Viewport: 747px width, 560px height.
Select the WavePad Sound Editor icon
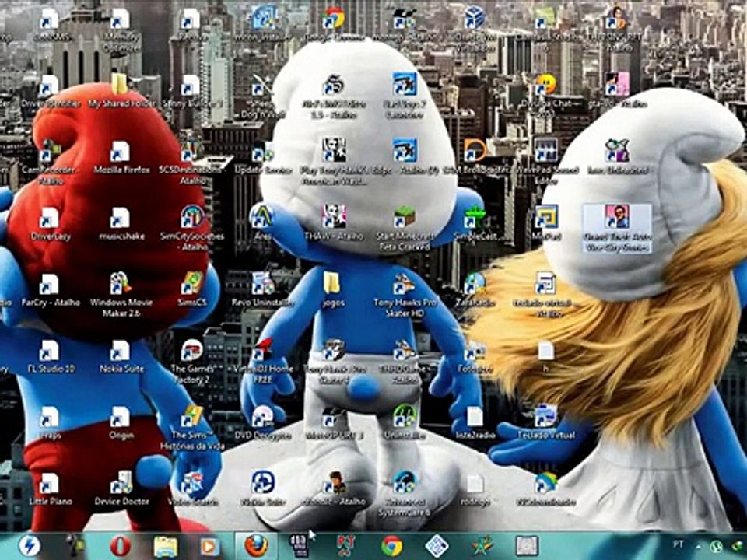coord(546,162)
